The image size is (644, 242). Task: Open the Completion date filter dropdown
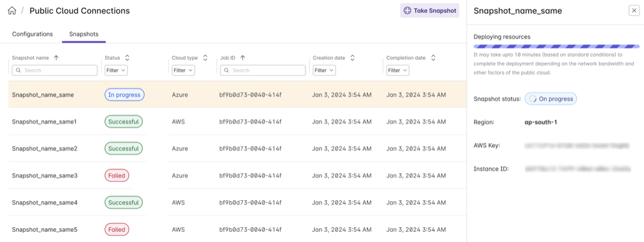(398, 70)
